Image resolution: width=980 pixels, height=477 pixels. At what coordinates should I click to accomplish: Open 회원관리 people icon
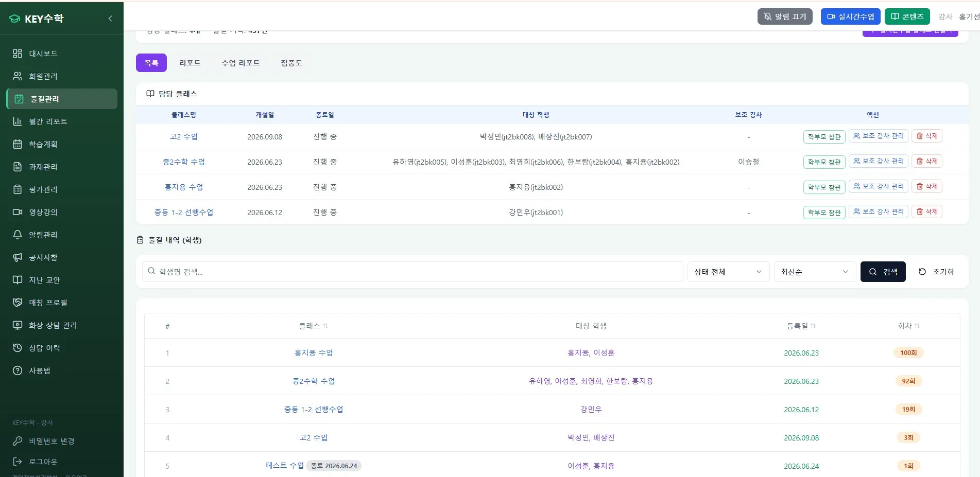pos(18,76)
